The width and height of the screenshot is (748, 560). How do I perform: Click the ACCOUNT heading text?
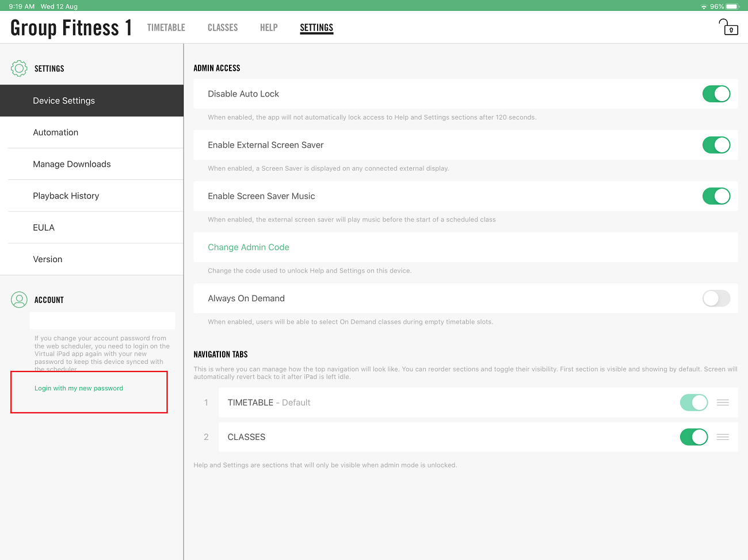[x=49, y=300]
